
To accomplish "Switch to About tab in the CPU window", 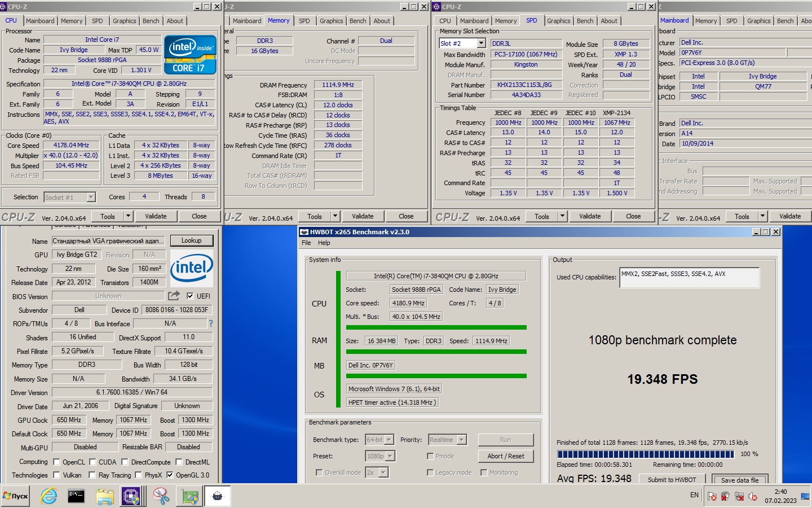I will pos(175,21).
